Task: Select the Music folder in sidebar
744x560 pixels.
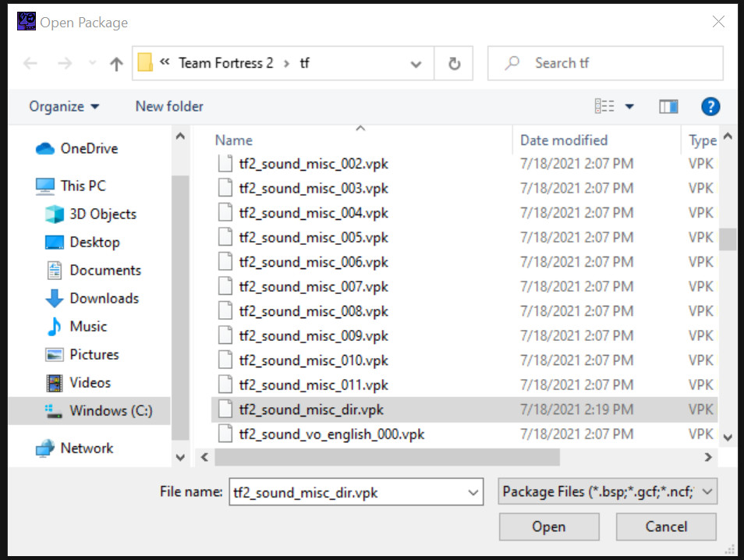Action: (88, 326)
